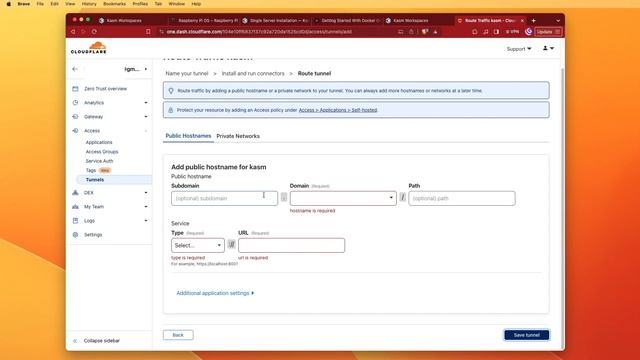
Task: Click the share icon in address bar
Action: (x=411, y=31)
